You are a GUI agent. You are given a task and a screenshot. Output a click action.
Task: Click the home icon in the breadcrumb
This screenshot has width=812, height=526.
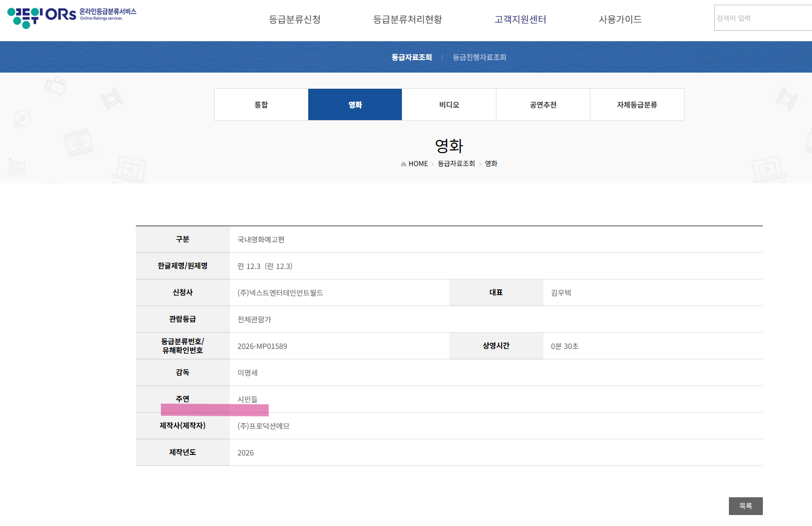click(403, 164)
